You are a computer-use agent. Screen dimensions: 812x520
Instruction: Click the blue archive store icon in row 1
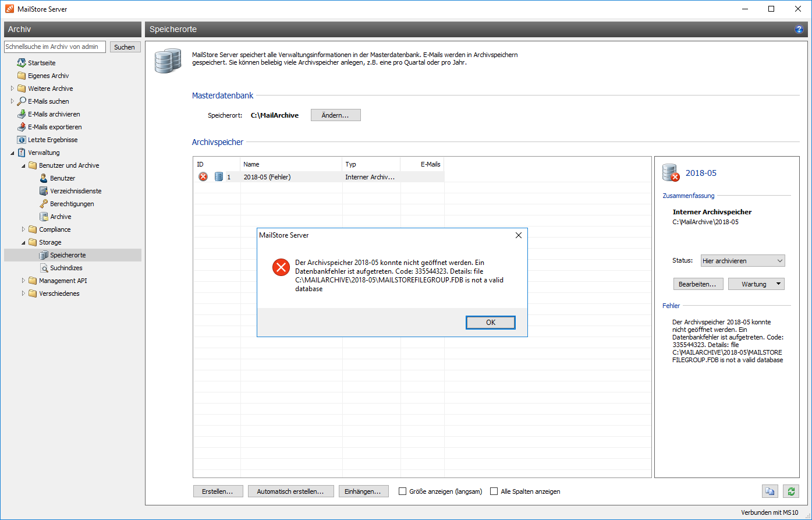pos(219,177)
